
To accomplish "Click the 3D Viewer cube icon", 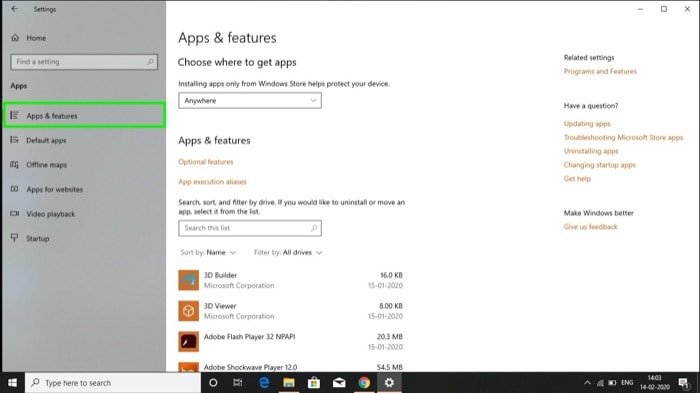I will [188, 311].
